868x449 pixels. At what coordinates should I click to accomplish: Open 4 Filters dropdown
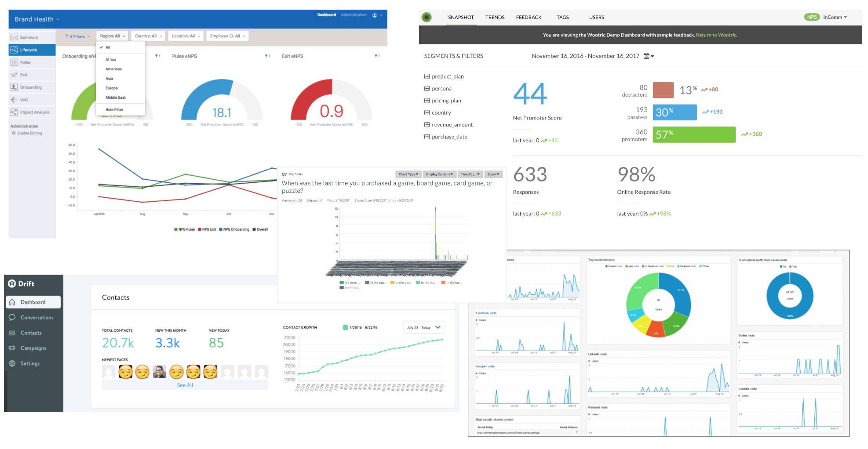coord(77,36)
